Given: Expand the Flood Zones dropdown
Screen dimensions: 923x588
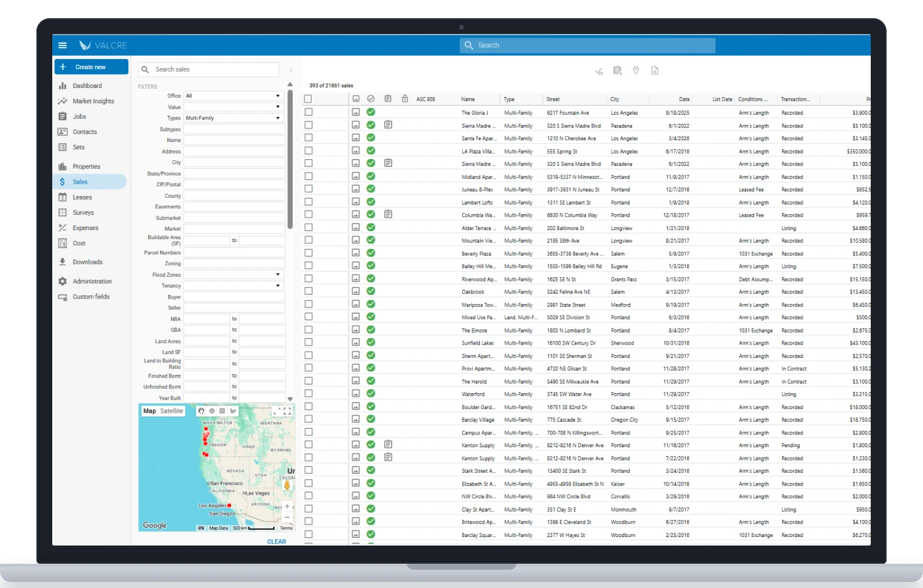Looking at the screenshot, I should click(x=234, y=275).
